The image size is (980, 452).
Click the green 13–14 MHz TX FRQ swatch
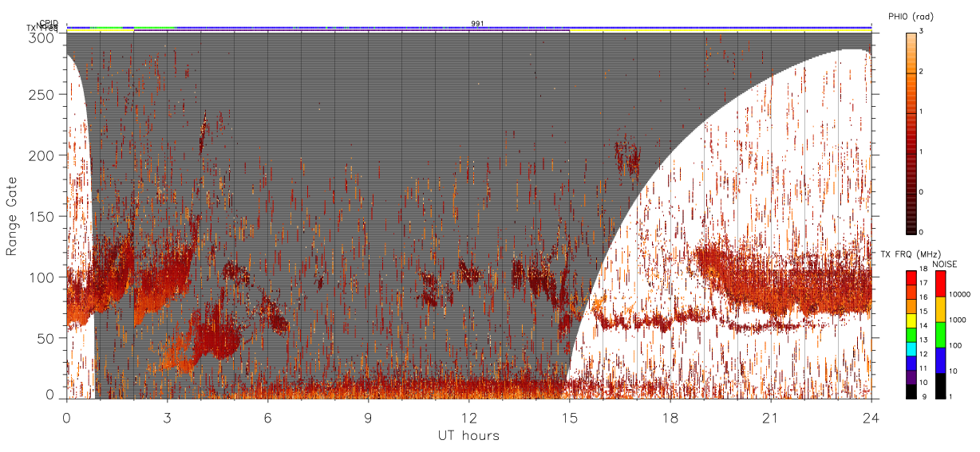[x=911, y=335]
